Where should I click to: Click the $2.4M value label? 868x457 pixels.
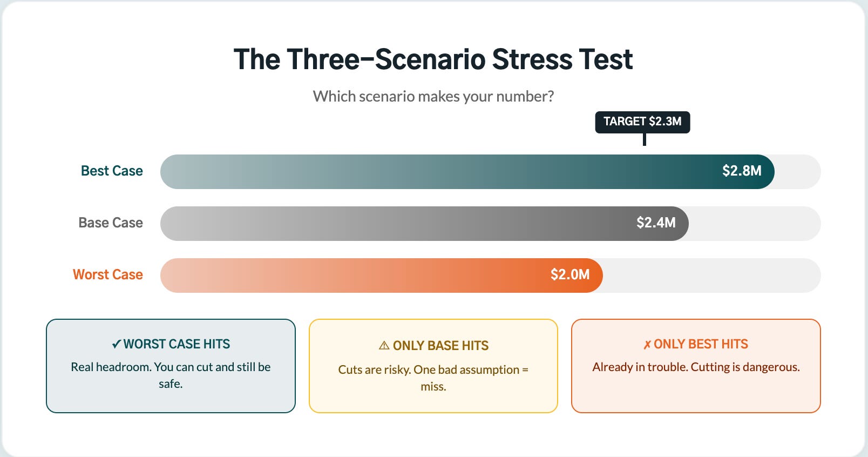click(x=656, y=223)
